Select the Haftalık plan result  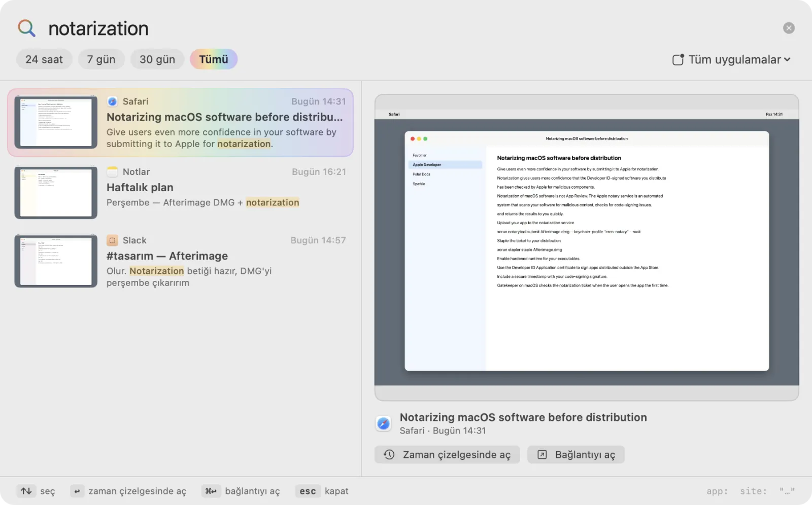point(181,192)
